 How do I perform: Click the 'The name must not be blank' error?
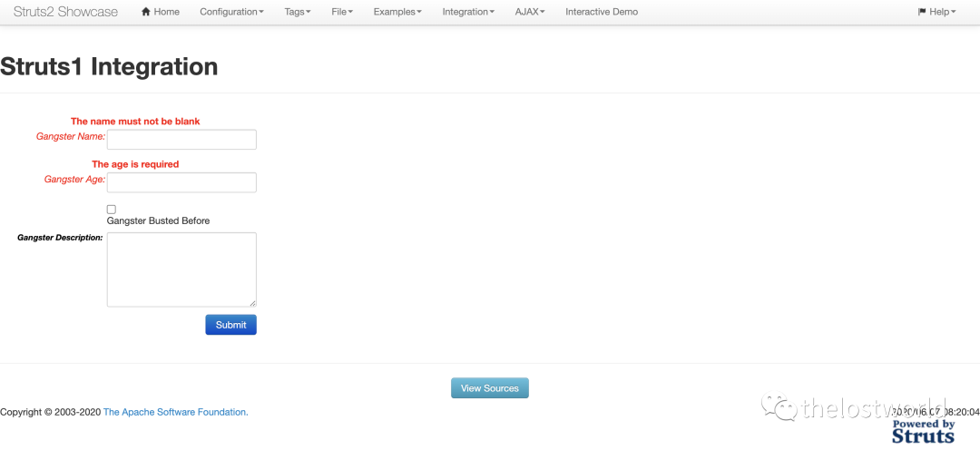pos(135,122)
